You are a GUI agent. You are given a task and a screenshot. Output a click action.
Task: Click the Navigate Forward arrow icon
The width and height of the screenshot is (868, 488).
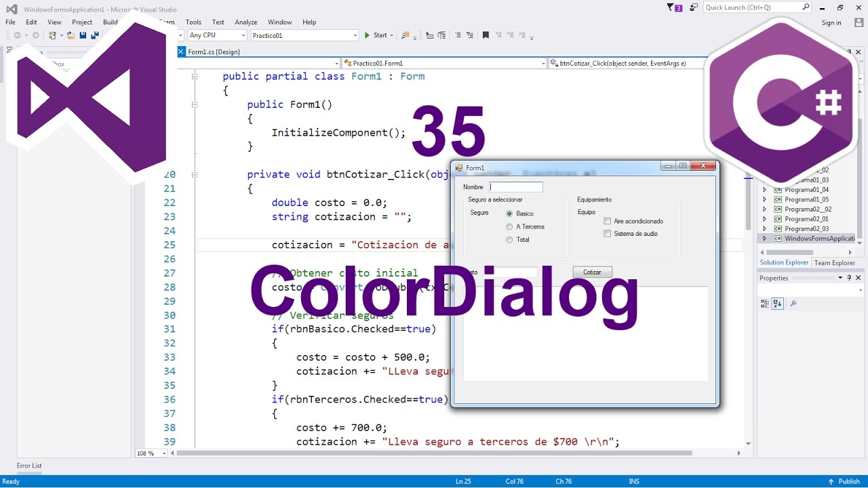pos(35,35)
